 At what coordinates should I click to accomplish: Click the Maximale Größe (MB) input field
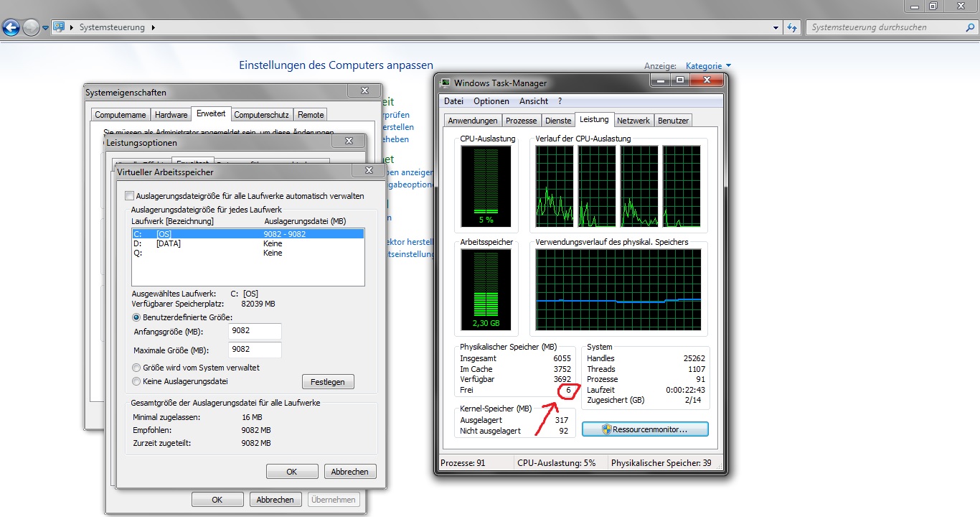(255, 350)
